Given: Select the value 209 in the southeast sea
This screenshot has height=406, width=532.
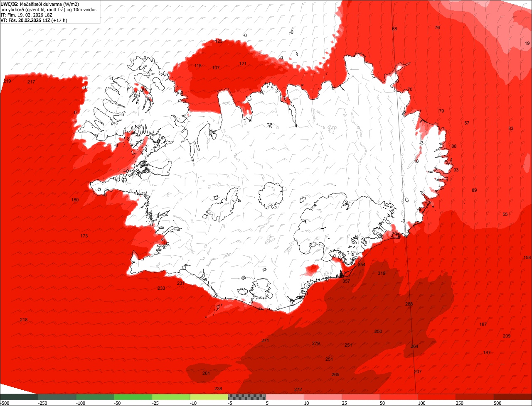Looking at the screenshot, I should 507,336.
